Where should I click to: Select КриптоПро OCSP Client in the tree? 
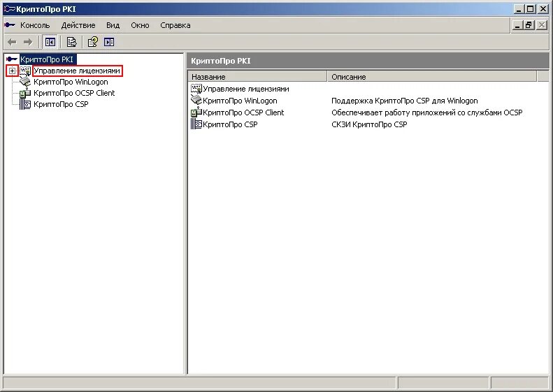[x=74, y=93]
